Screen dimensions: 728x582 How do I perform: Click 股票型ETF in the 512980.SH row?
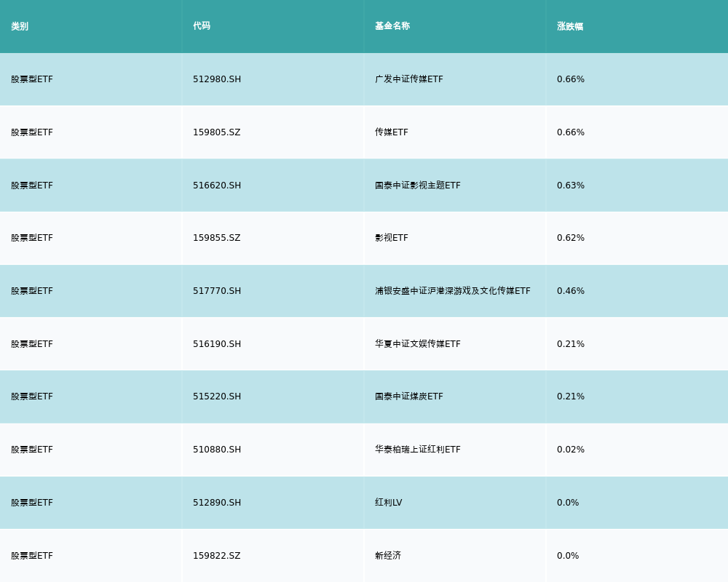pos(32,79)
